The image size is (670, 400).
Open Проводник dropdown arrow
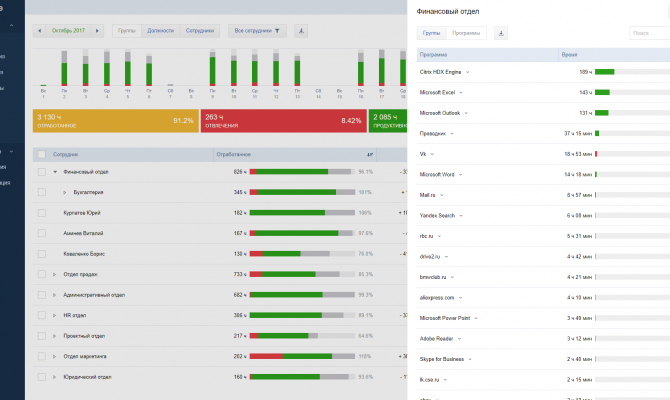pos(452,134)
